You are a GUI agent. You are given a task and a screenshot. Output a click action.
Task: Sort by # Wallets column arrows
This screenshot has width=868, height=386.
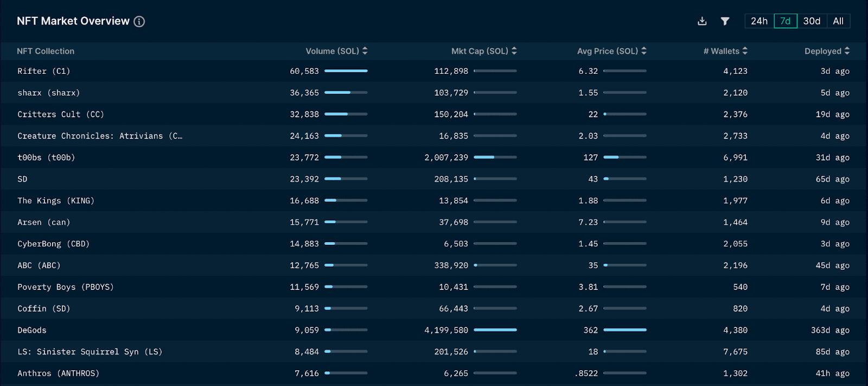point(745,50)
